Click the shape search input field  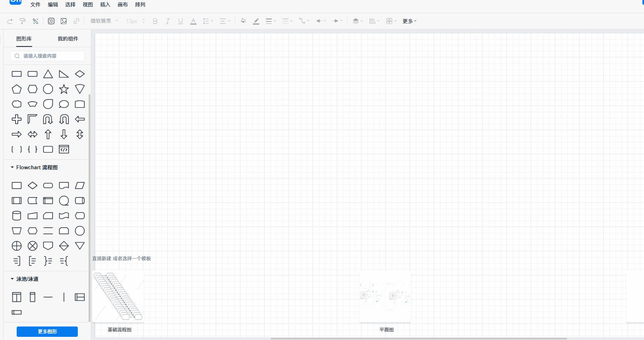pos(47,56)
